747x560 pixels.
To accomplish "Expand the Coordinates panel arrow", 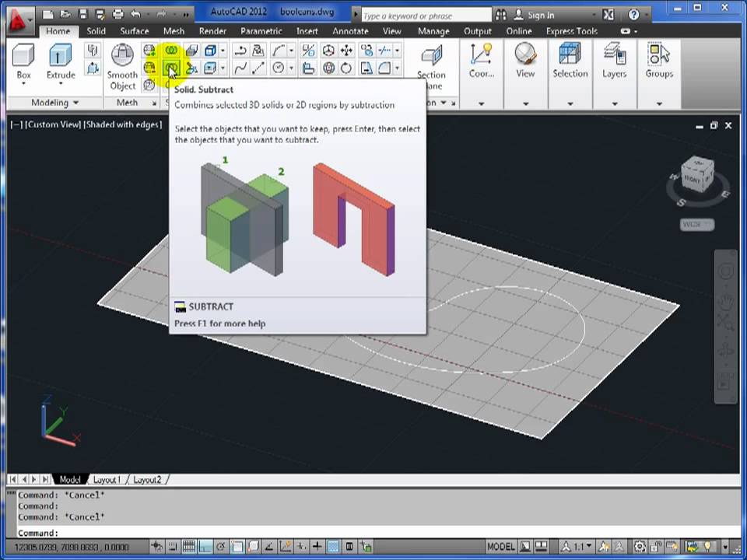I will click(481, 103).
